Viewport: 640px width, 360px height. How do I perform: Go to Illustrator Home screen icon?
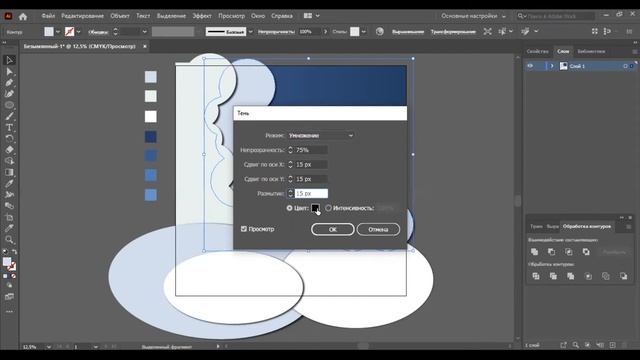point(23,16)
